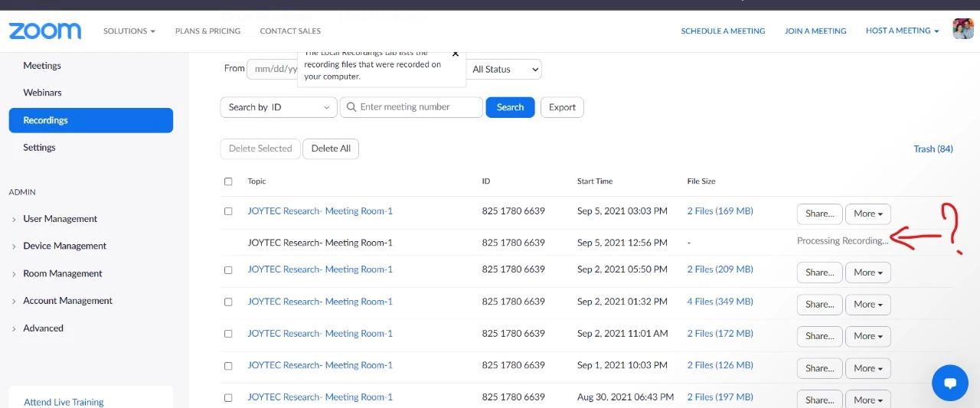The height and width of the screenshot is (408, 980).
Task: Click the File Size column header
Action: (x=701, y=181)
